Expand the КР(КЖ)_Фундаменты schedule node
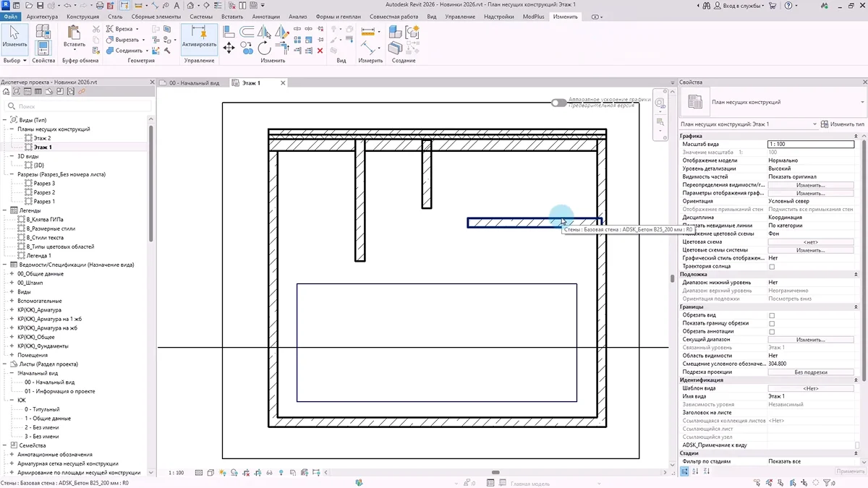868x488 pixels. coord(12,346)
